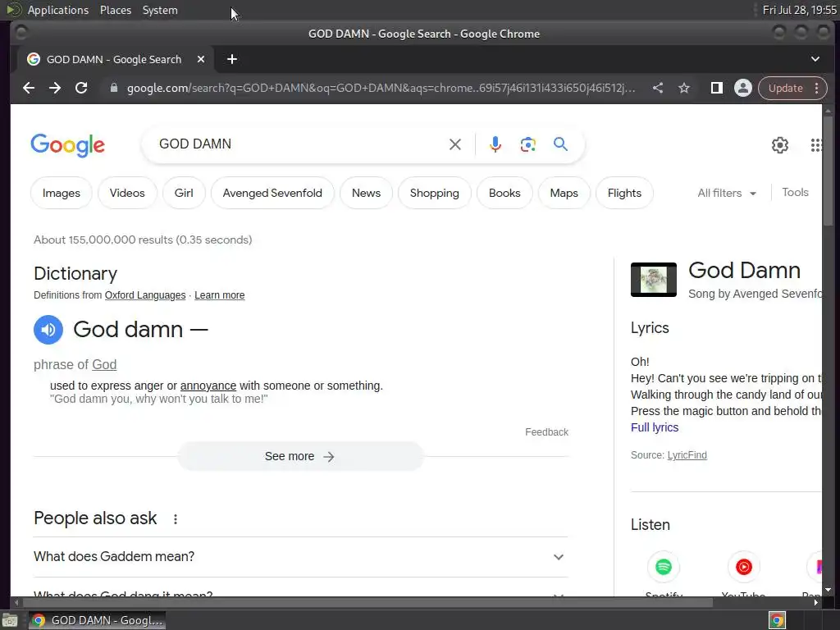Click the Update Chrome button
This screenshot has width=840, height=630.
785,88
